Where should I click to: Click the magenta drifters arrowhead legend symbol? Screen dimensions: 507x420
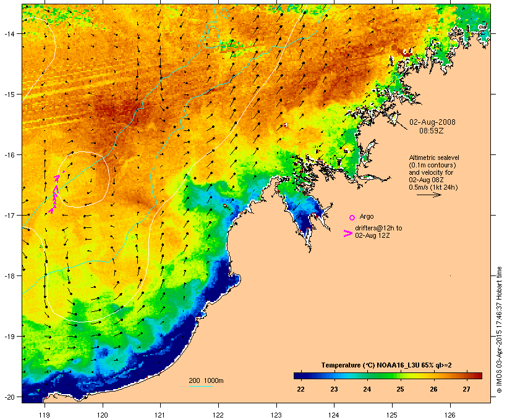347,233
